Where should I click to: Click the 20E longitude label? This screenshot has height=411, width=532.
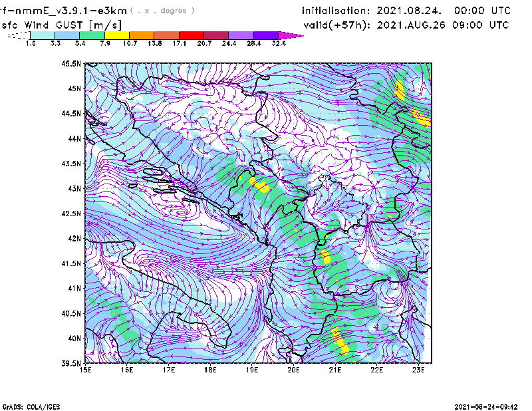293,370
